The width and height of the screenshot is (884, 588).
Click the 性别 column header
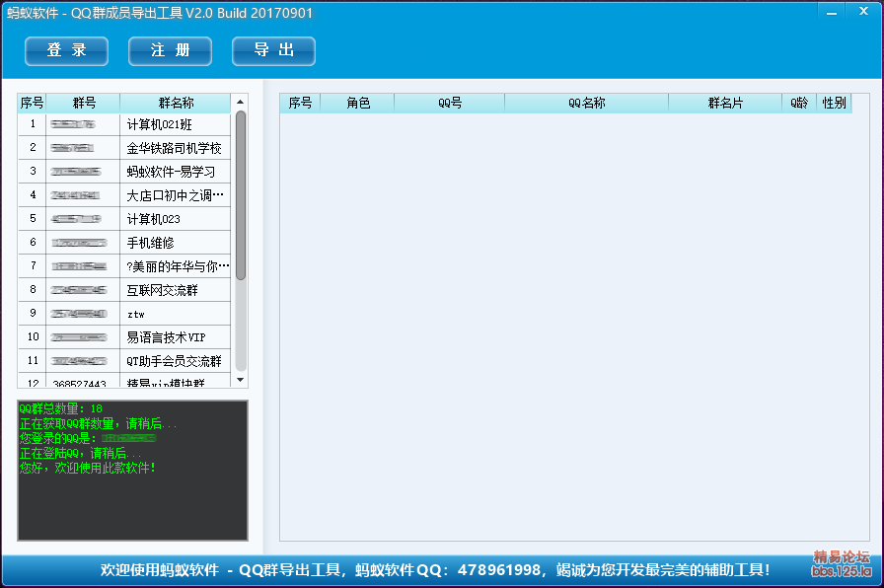[x=834, y=103]
